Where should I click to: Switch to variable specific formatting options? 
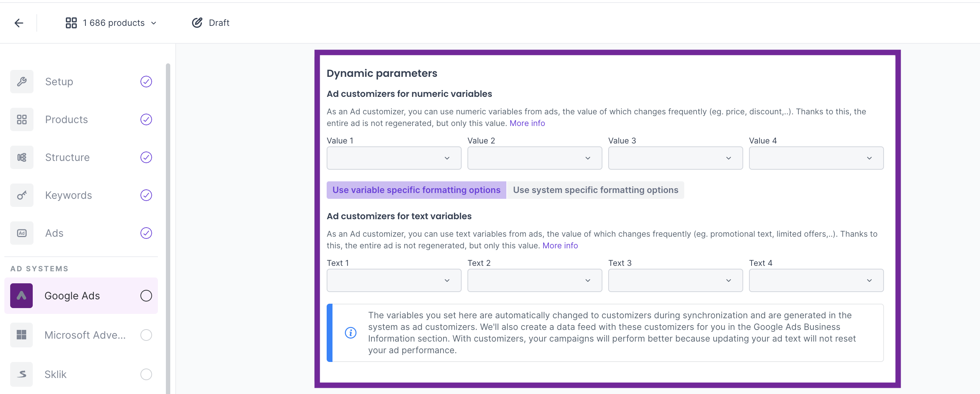click(x=416, y=190)
